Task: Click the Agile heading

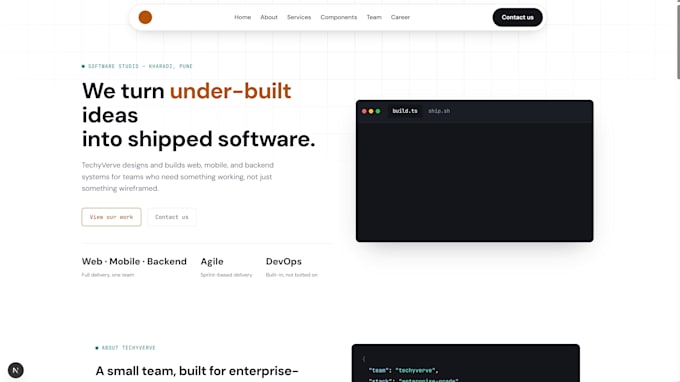Action: (x=212, y=261)
